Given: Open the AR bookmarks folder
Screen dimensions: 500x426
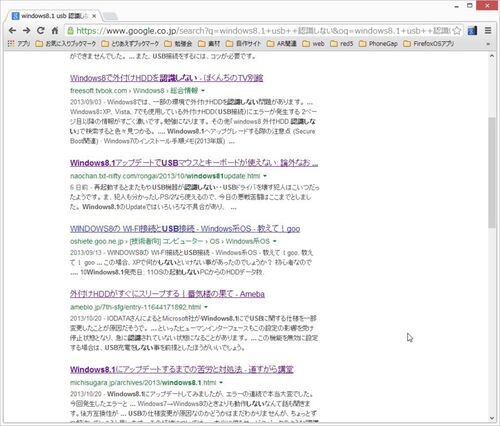Looking at the screenshot, I should coord(282,44).
